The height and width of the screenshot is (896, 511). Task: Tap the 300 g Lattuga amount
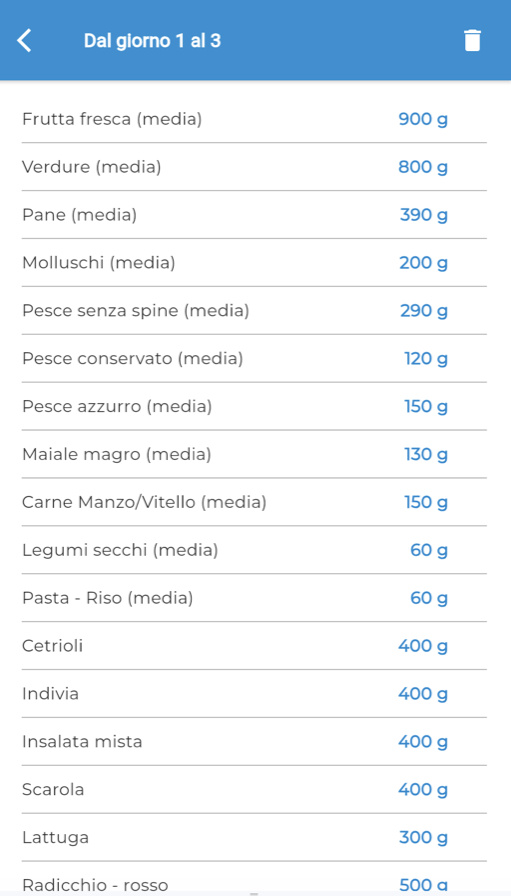click(424, 838)
